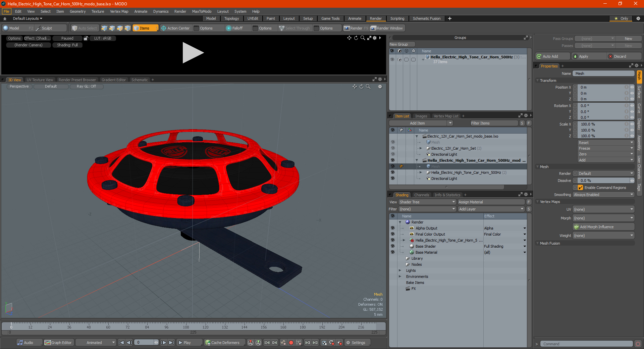Toggle visibility of Base Shader layer
This screenshot has width=644, height=349.
point(392,246)
